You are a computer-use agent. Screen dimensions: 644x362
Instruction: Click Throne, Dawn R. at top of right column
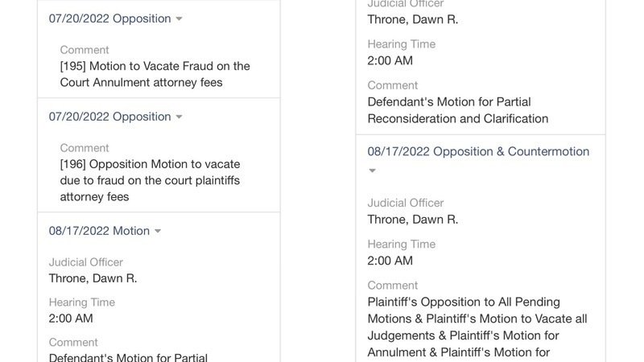pyautogui.click(x=412, y=19)
